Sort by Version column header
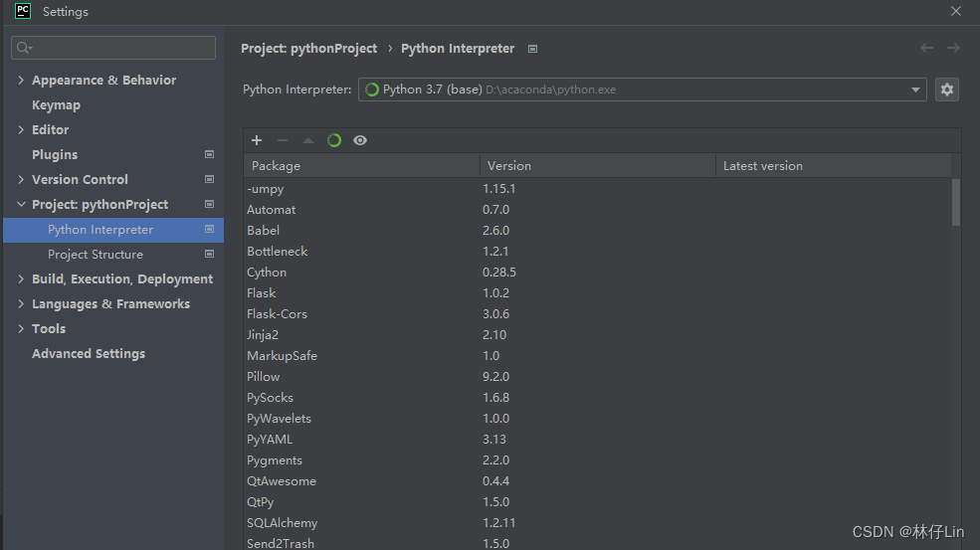Viewport: 980px width, 550px height. (x=598, y=166)
